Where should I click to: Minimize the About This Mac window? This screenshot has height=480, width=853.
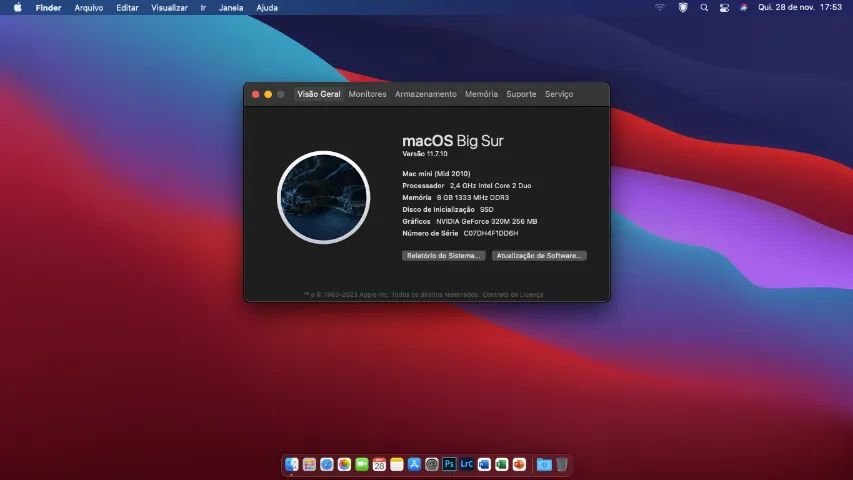pyautogui.click(x=268, y=94)
